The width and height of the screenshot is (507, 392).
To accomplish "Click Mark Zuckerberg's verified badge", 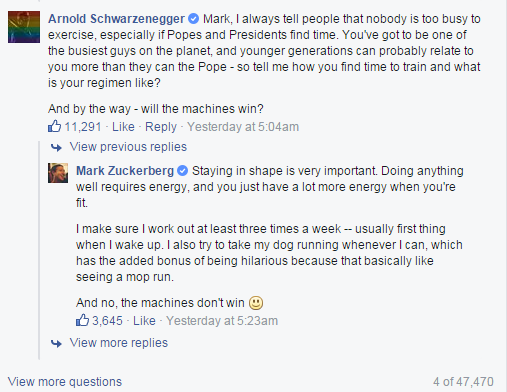I will pyautogui.click(x=182, y=171).
